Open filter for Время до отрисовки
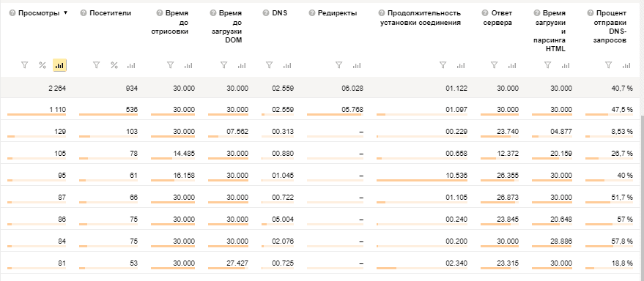 (x=171, y=65)
